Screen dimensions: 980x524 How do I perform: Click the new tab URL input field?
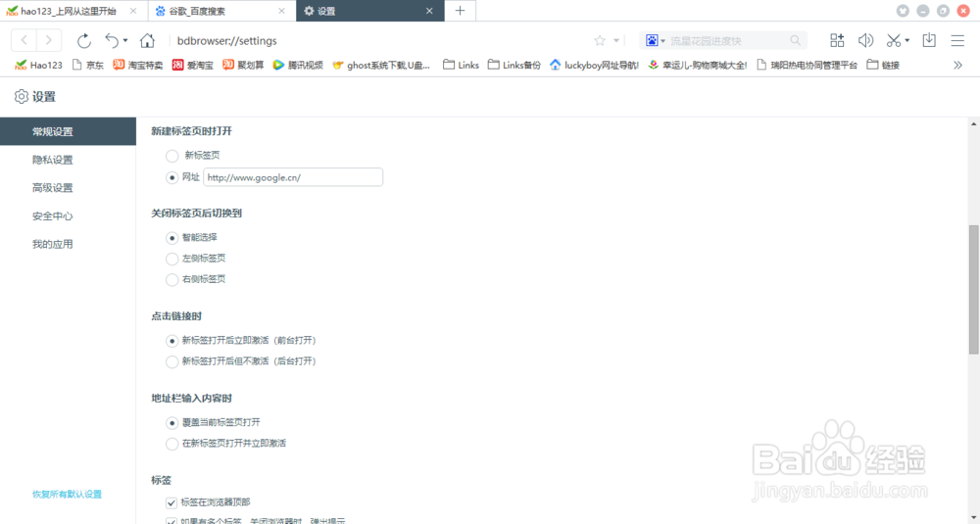(x=293, y=177)
